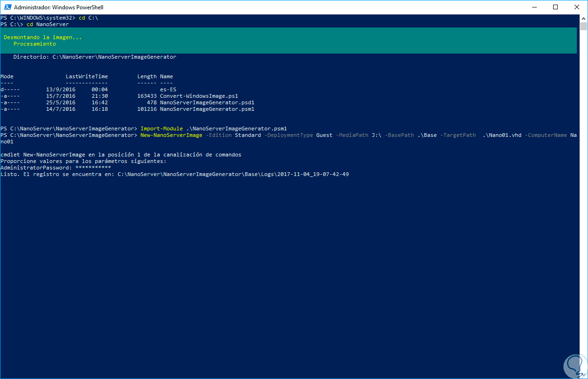Maximize the PowerShell window

click(x=555, y=7)
